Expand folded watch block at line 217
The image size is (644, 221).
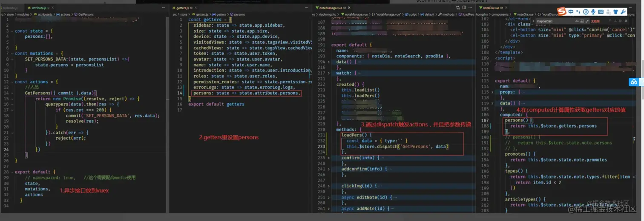tap(328, 73)
